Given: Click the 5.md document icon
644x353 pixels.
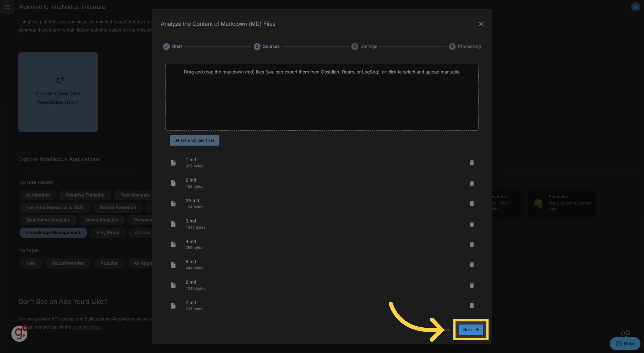Looking at the screenshot, I should (173, 265).
